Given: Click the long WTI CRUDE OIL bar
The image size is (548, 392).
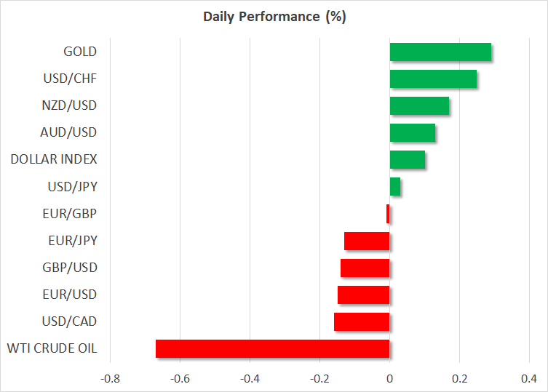Looking at the screenshot, I should tap(272, 348).
